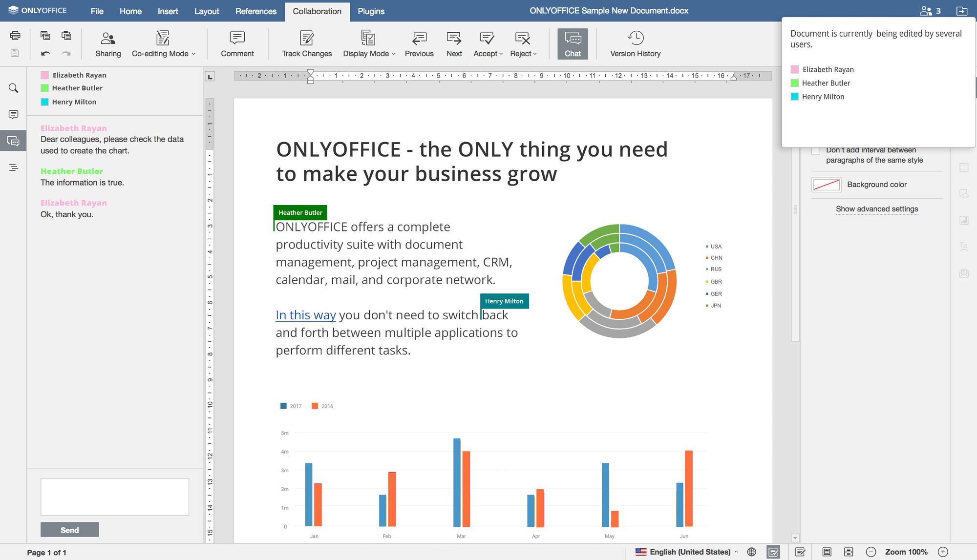977x560 pixels.
Task: Select the Comment tool
Action: [236, 42]
